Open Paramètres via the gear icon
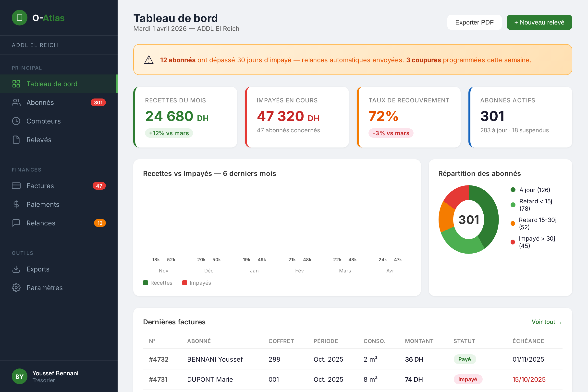The height and width of the screenshot is (392, 588). (16, 287)
